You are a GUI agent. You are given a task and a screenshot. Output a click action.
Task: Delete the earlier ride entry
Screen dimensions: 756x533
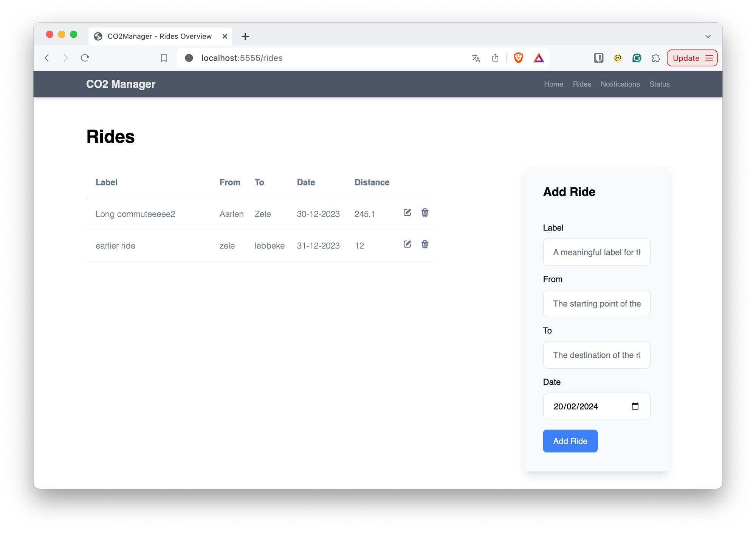pos(425,244)
